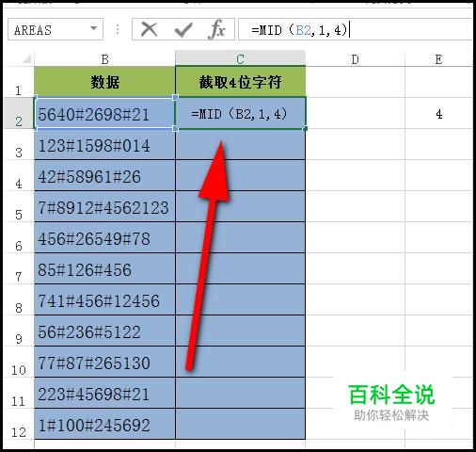The width and height of the screenshot is (476, 452).
Task: Select column D header
Action: tap(355, 58)
